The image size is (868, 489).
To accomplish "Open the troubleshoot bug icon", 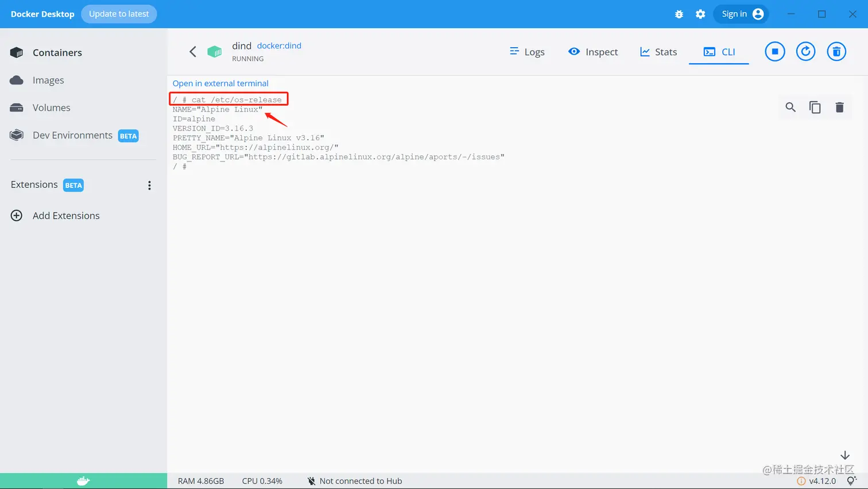I will 679,14.
